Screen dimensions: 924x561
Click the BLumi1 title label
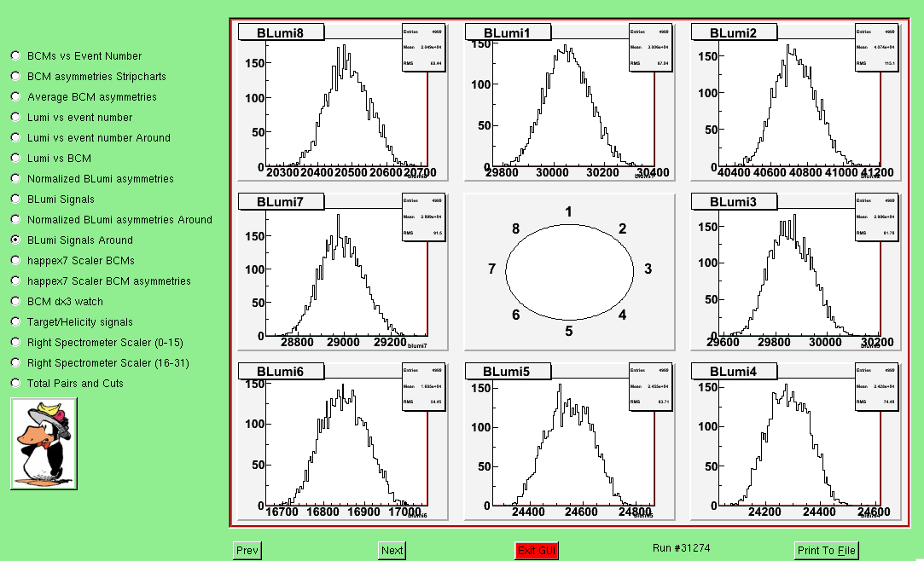click(x=508, y=32)
